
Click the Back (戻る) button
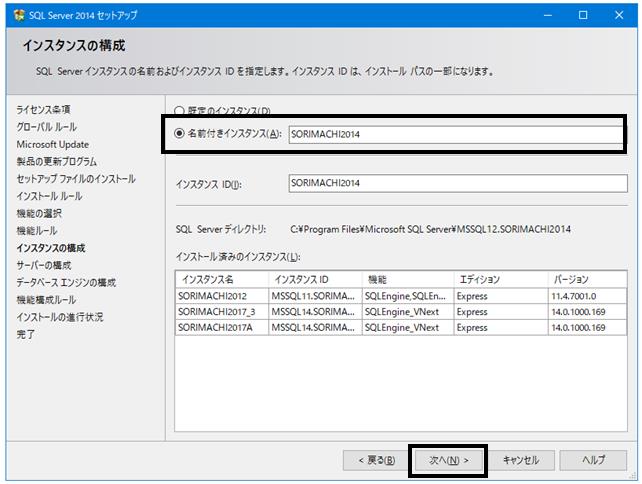click(x=377, y=460)
